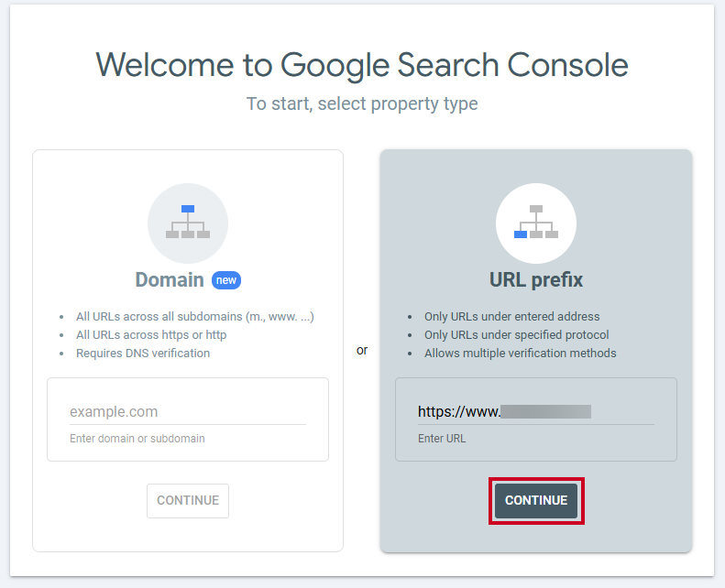Click the "Enter domain or subdomain" helper text
Image resolution: width=725 pixels, height=588 pixels.
(x=137, y=439)
